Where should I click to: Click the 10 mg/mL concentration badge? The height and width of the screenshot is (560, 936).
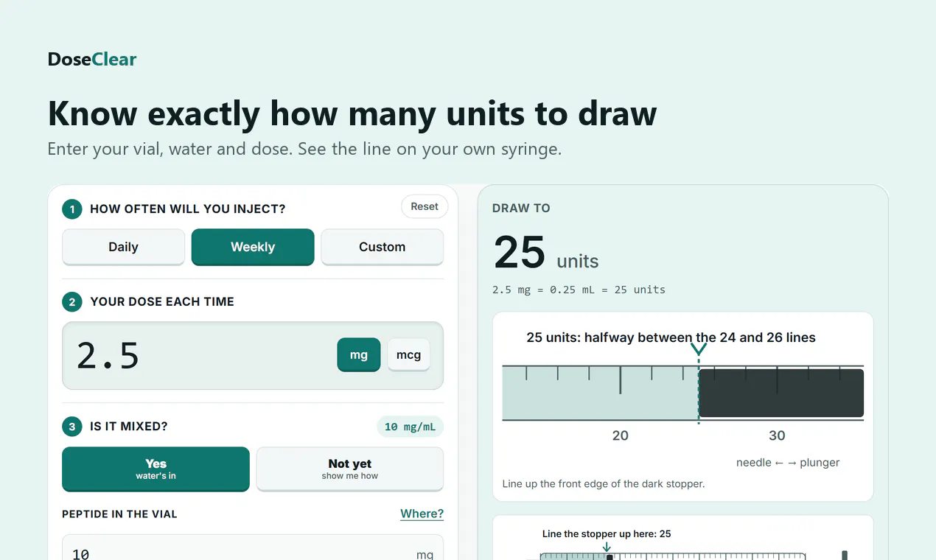coord(411,427)
